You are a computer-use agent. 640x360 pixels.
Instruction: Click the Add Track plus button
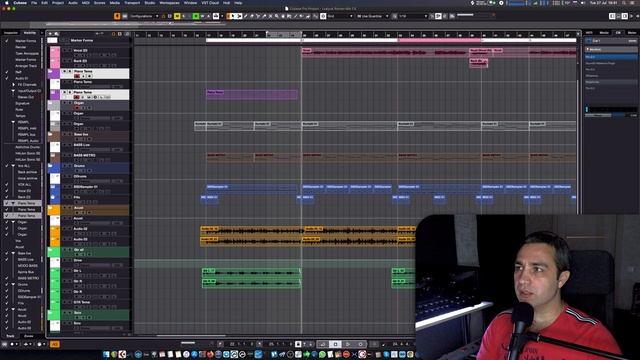50,34
